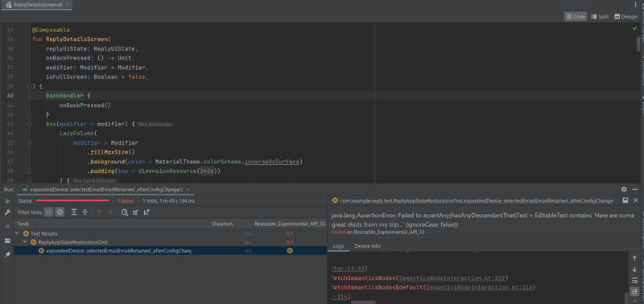Image resolution: width=644 pixels, height=304 pixels.
Task: Click the scroll-to-end icon in logs
Action: (634, 291)
